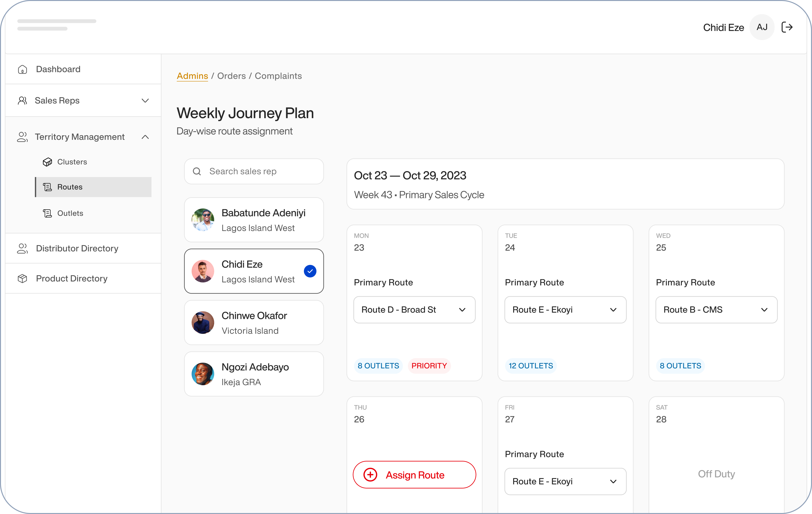Click the Sales Reps person icon
812x514 pixels.
tap(22, 100)
